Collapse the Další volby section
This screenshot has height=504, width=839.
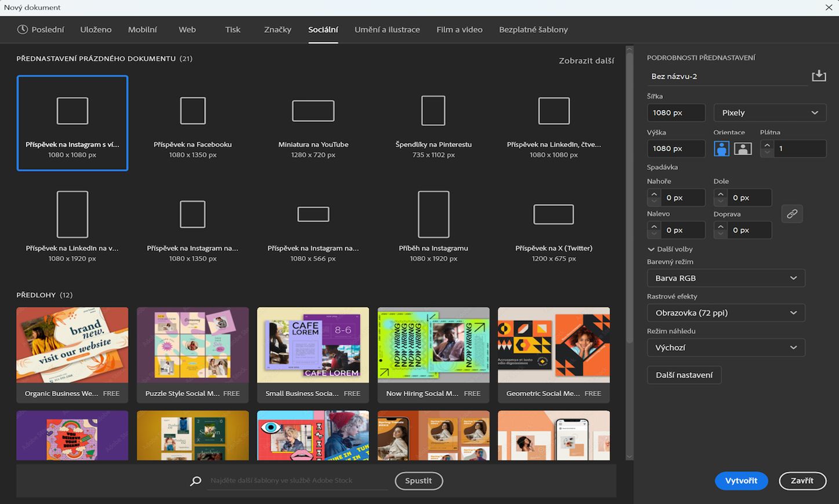651,249
